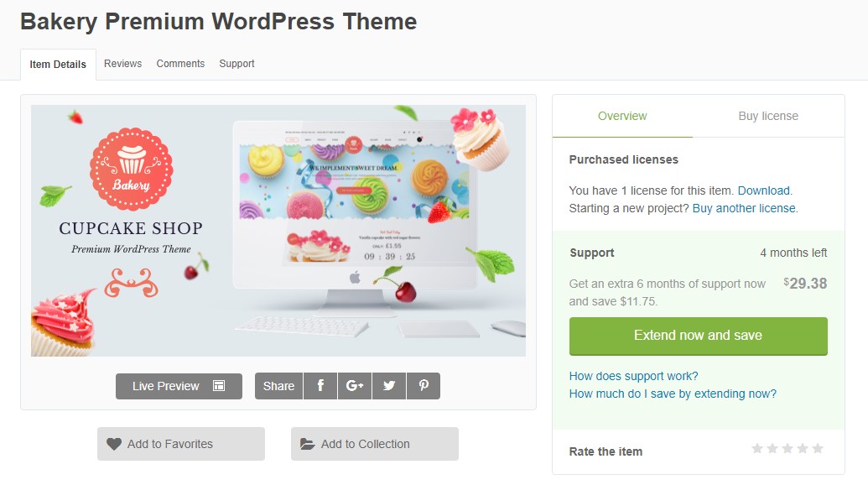
Task: Click the layout icon in Live Preview
Action: (x=219, y=386)
